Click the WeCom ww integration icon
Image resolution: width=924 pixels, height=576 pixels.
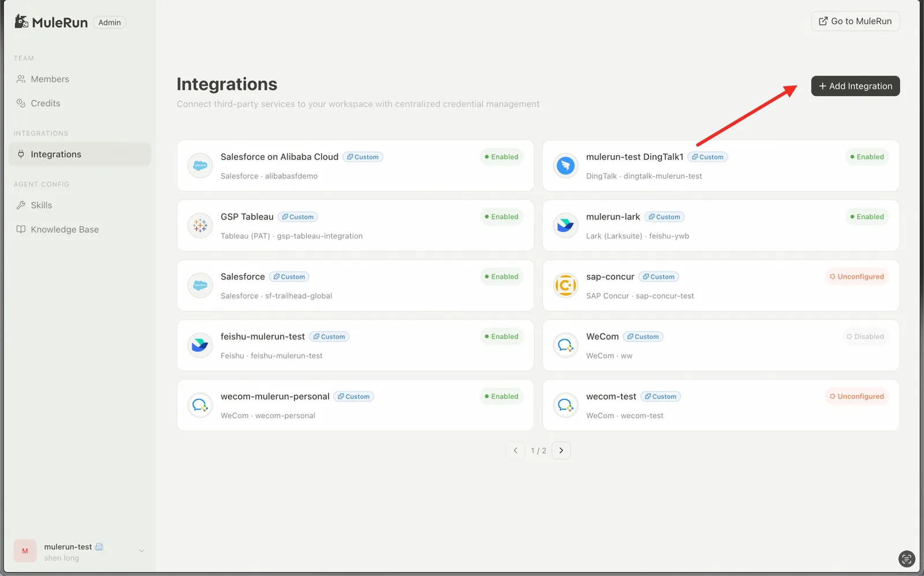pyautogui.click(x=566, y=345)
